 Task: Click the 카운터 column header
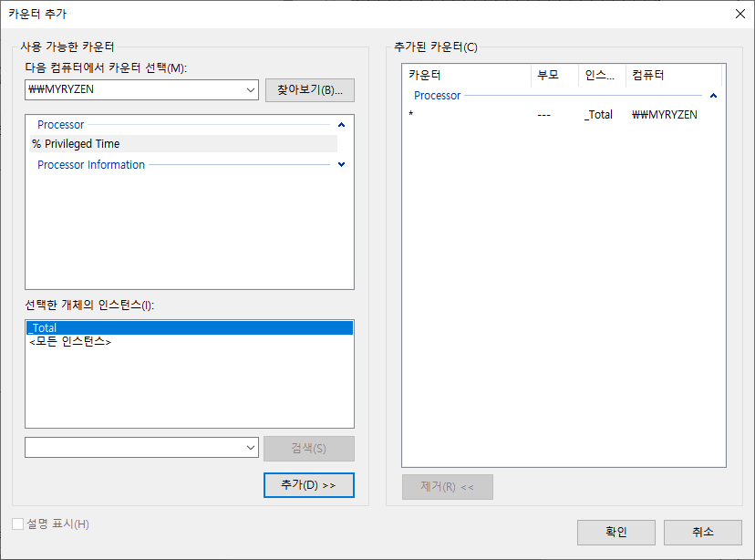click(x=466, y=75)
